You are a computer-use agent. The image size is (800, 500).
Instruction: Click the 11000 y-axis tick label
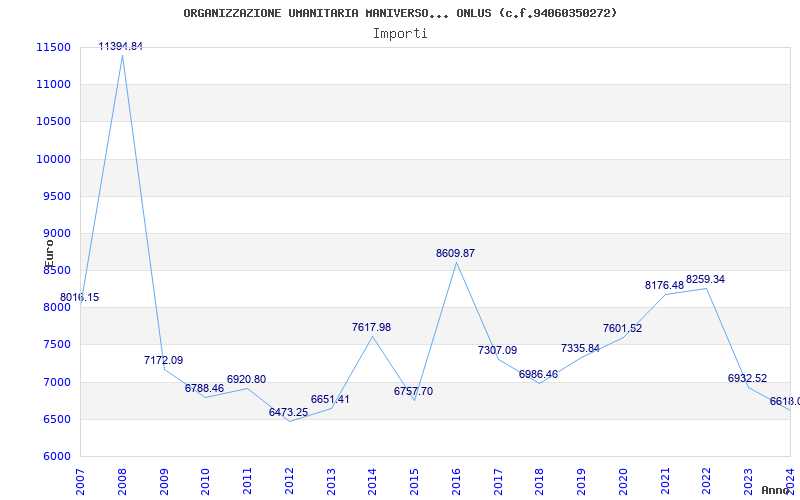53,85
